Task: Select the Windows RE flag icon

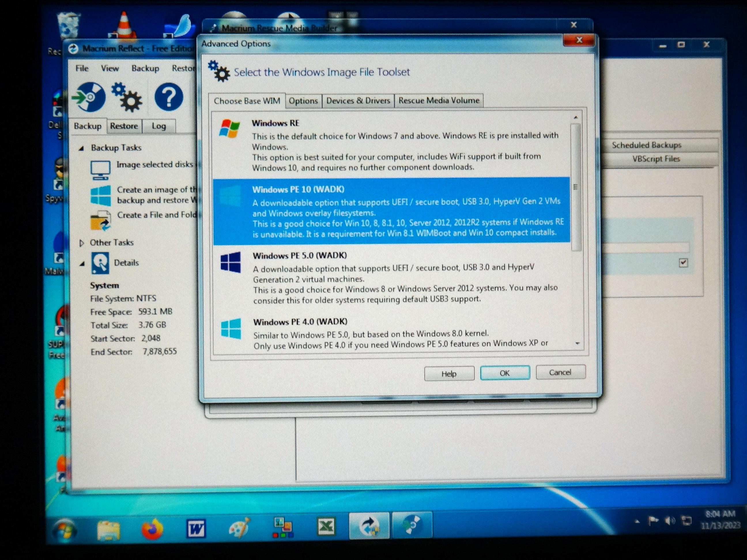Action: tap(229, 128)
